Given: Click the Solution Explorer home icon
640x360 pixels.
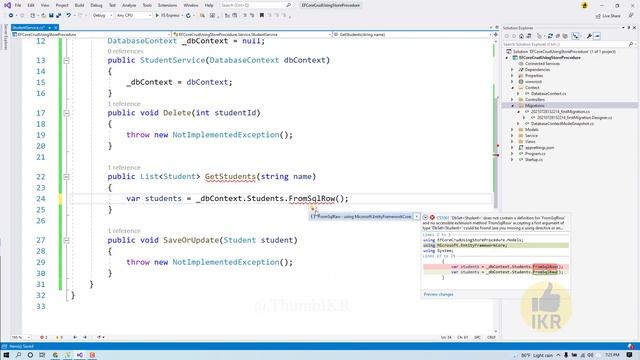Looking at the screenshot, I should point(521,36).
